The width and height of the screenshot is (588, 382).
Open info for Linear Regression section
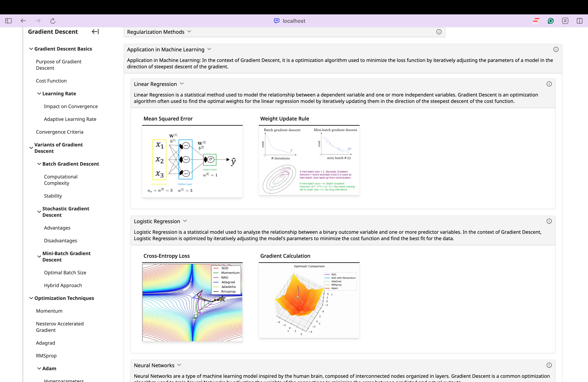tap(549, 84)
